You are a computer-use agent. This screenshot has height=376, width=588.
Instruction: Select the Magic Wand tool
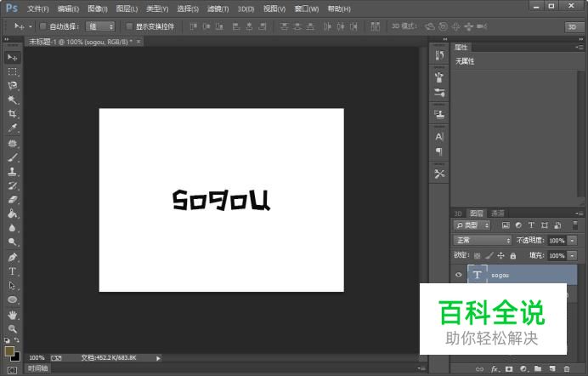click(13, 100)
